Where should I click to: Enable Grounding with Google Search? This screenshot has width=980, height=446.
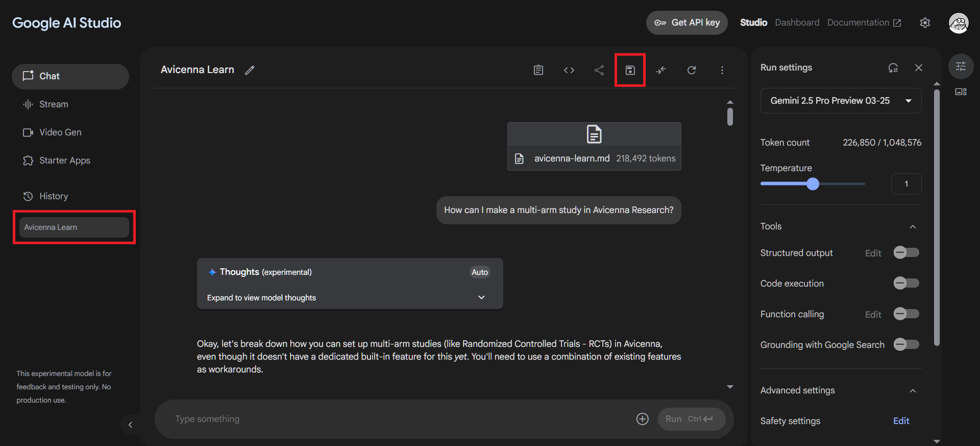point(906,344)
